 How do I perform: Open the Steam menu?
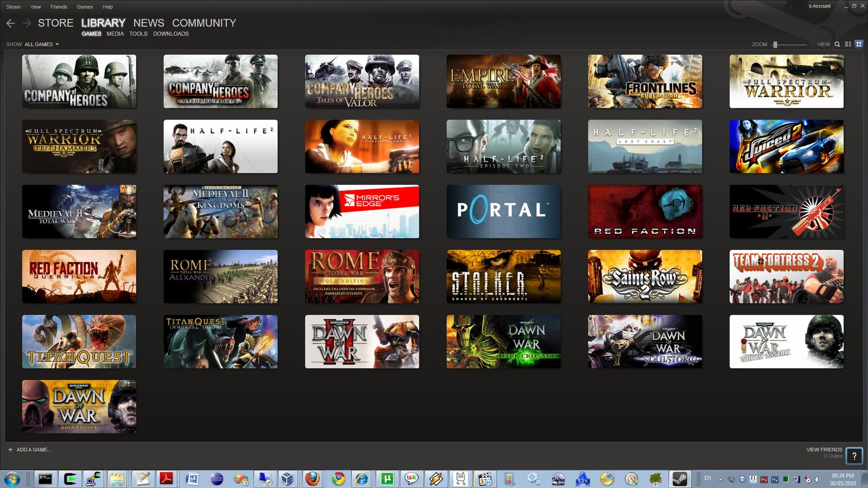(x=14, y=7)
